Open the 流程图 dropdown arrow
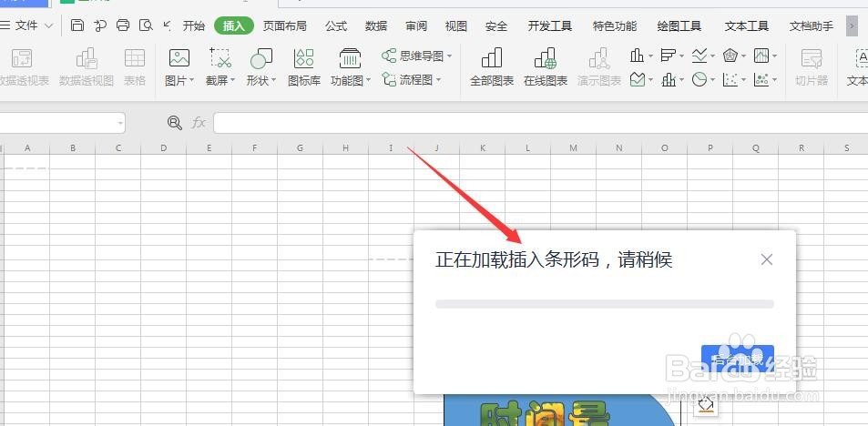868x426 pixels. tap(438, 80)
